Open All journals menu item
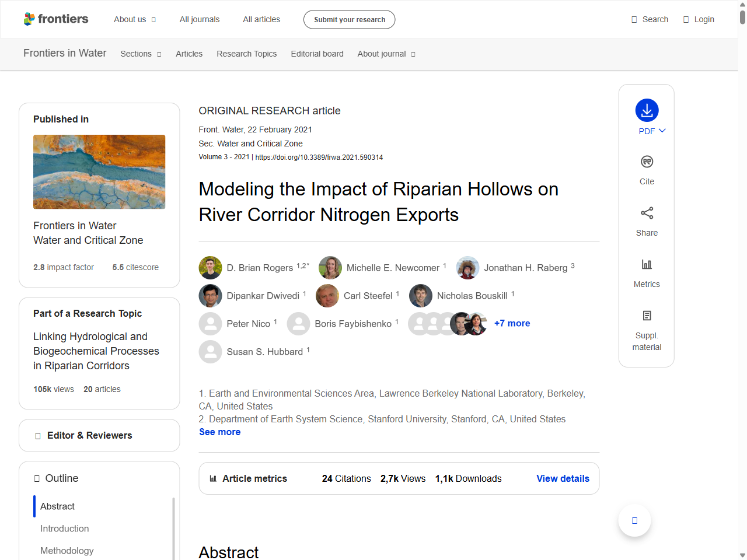The image size is (747, 560). coord(200,19)
